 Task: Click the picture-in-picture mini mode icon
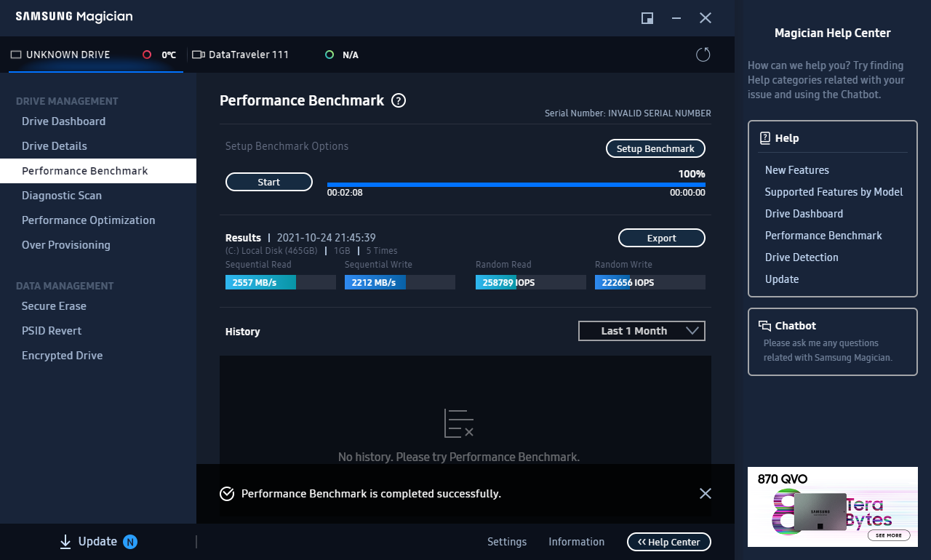647,18
